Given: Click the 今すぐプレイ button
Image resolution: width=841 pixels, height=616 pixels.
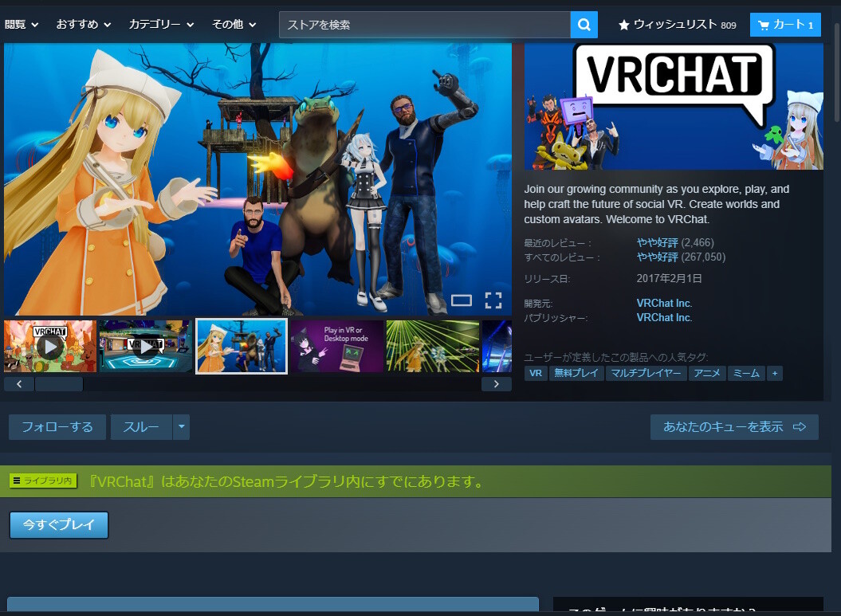Looking at the screenshot, I should [x=59, y=525].
